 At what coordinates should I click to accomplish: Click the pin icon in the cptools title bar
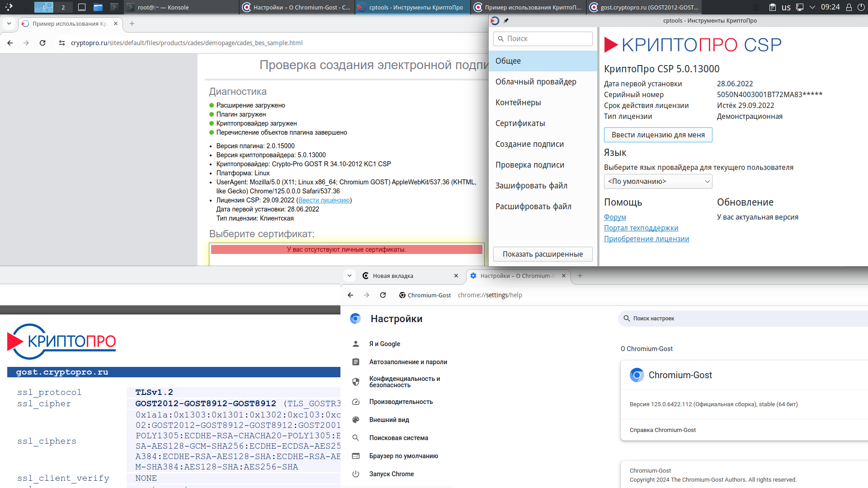[x=506, y=21]
